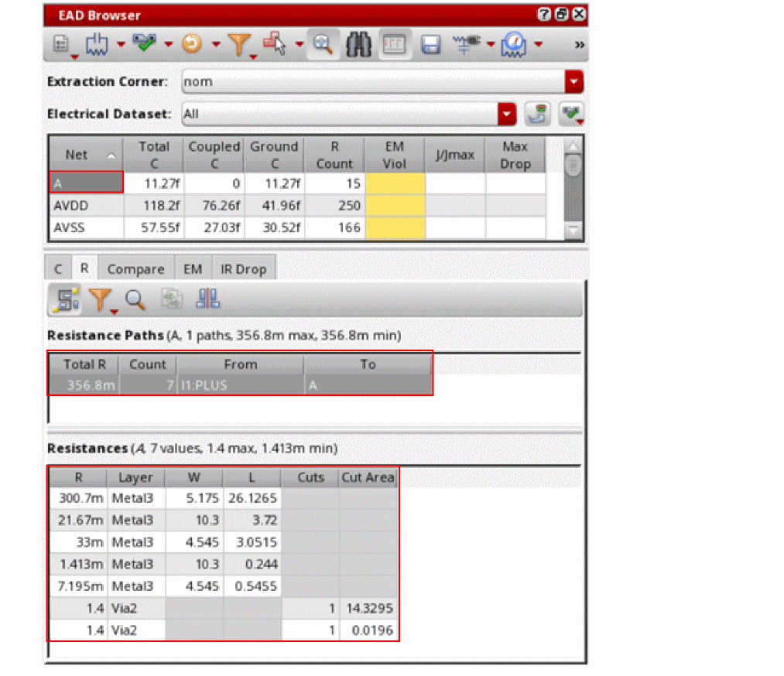Switch to the R tab
This screenshot has width=784, height=676.
84,268
